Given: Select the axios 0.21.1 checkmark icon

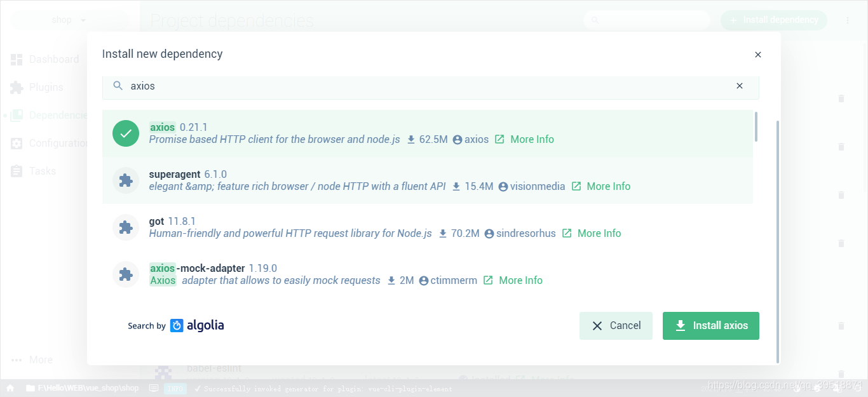Looking at the screenshot, I should [x=126, y=133].
